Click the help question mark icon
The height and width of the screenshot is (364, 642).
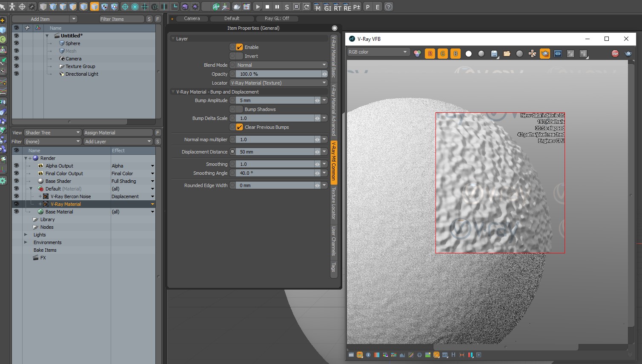tap(388, 7)
